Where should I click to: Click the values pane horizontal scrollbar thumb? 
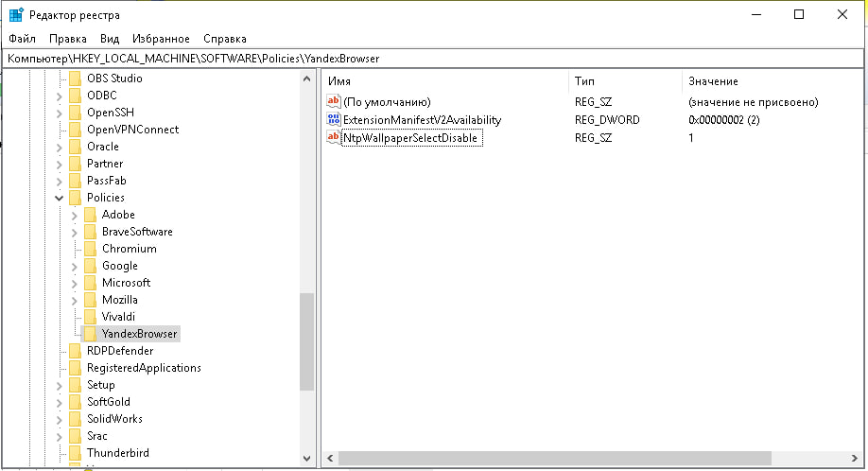pyautogui.click(x=555, y=459)
